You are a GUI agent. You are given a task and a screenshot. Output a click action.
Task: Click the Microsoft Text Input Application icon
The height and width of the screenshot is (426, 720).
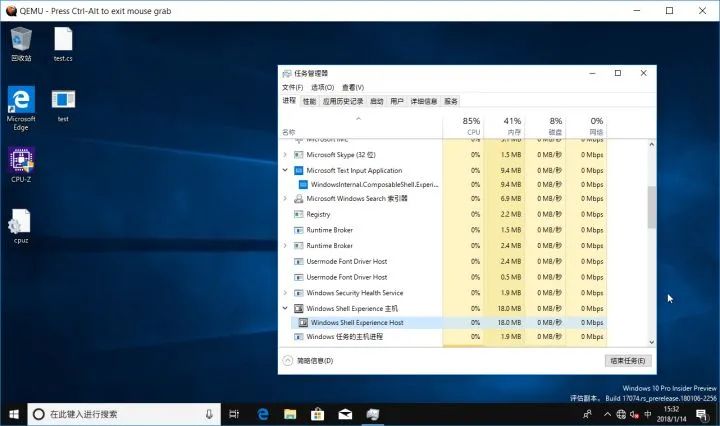coord(298,170)
